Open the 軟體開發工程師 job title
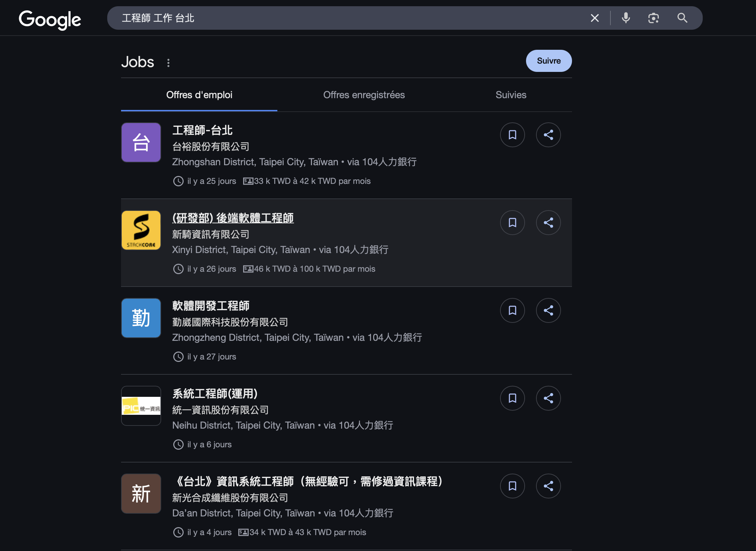This screenshot has width=756, height=551. click(x=211, y=306)
